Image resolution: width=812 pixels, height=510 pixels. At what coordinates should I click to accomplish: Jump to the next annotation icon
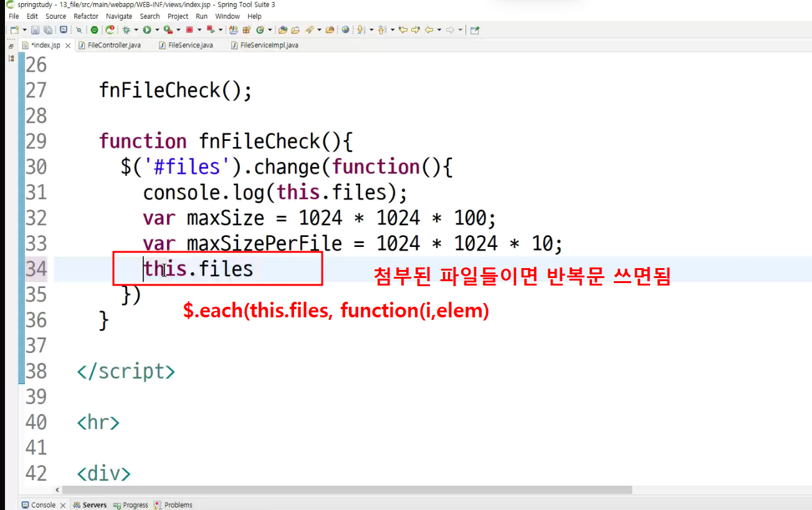point(361,29)
